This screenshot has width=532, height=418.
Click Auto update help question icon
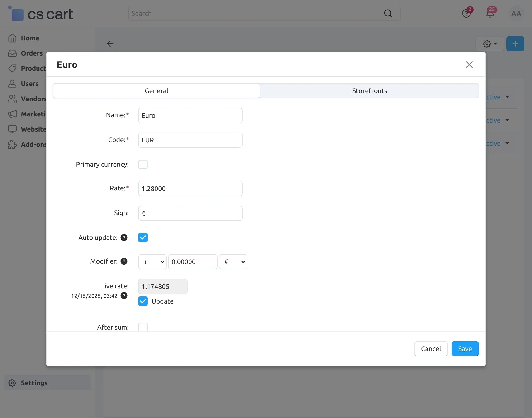pos(124,237)
